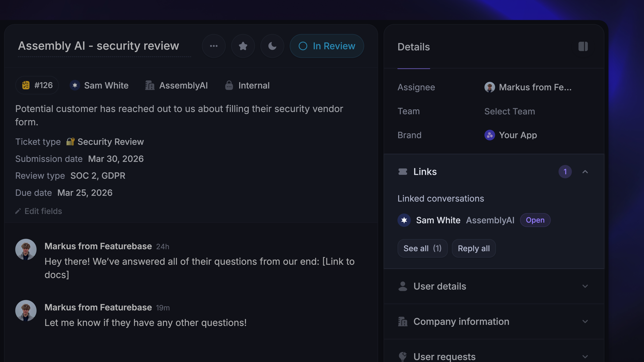644x362 pixels.
Task: Click the Edit fields pencil icon
Action: point(18,211)
